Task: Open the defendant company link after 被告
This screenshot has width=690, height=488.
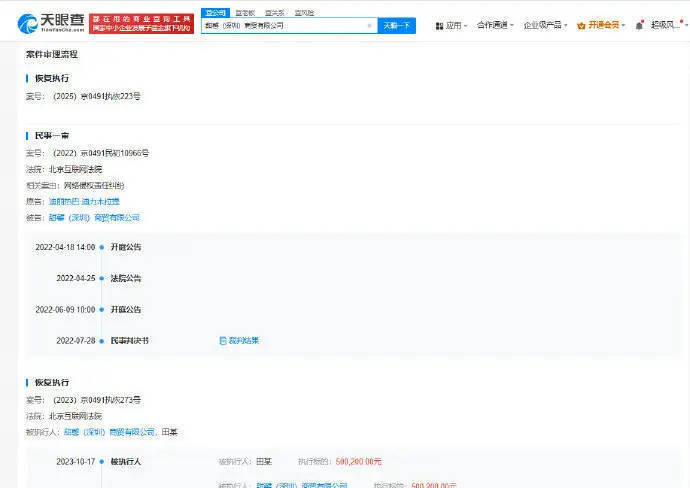Action: pos(94,217)
